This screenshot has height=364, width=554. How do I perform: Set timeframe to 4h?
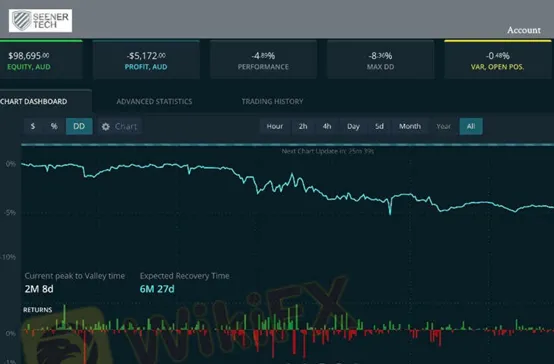pos(327,126)
